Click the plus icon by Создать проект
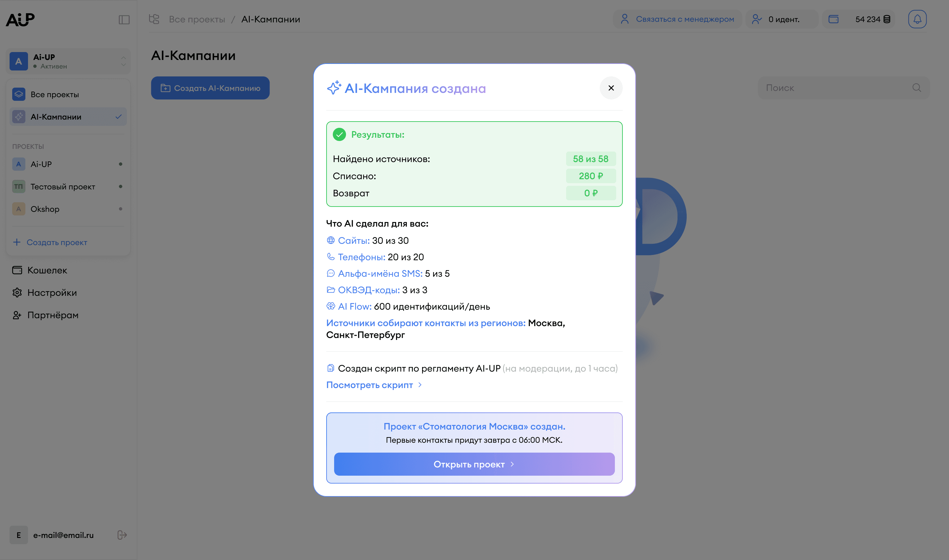The height and width of the screenshot is (560, 949). coord(17,242)
